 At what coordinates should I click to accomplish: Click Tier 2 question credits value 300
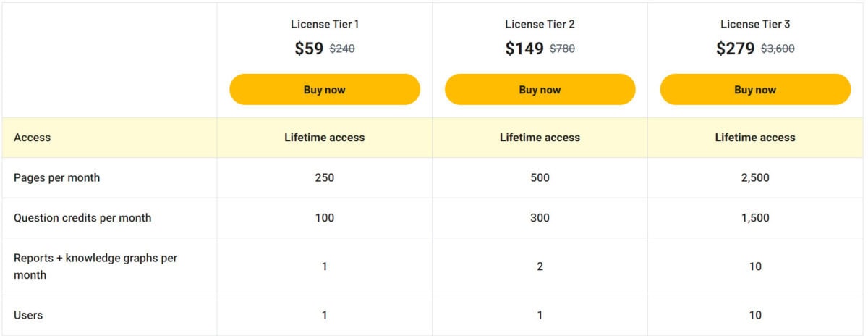540,217
